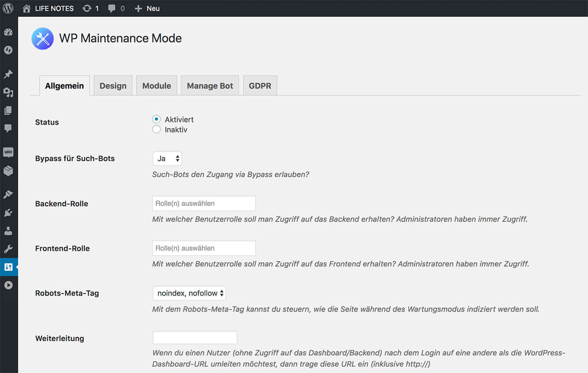Image resolution: width=588 pixels, height=373 pixels.
Task: Open Settings sliders sidebar icon
Action: (x=8, y=267)
